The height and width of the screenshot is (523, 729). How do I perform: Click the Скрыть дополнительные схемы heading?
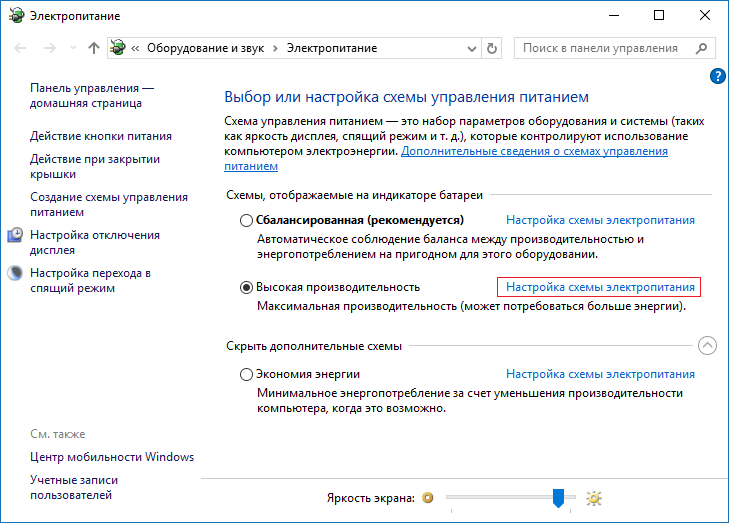pos(314,346)
